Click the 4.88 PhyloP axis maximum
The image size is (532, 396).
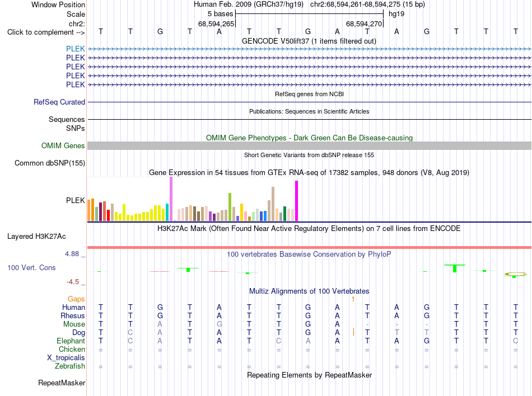pyautogui.click(x=72, y=254)
